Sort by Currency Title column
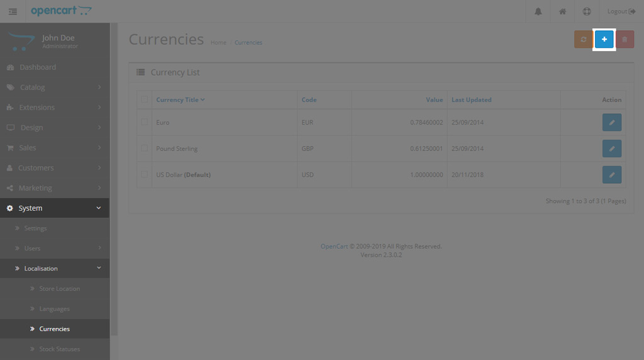 coord(180,100)
